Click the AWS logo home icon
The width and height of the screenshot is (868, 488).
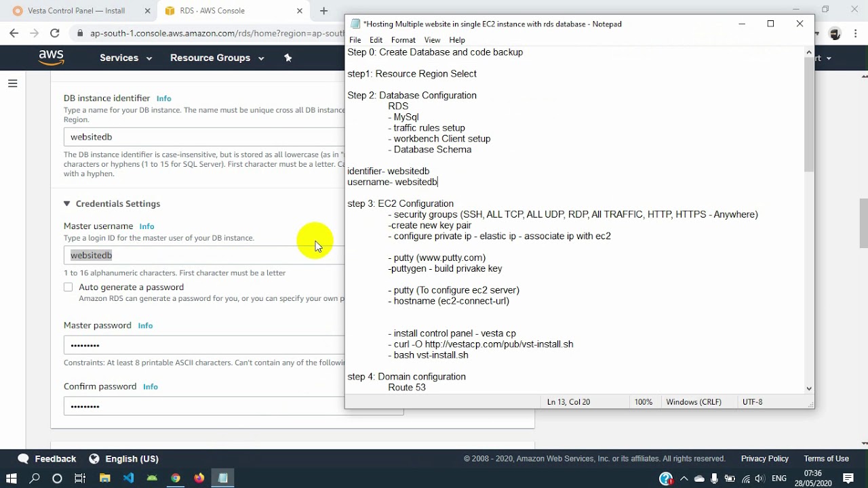coord(52,58)
